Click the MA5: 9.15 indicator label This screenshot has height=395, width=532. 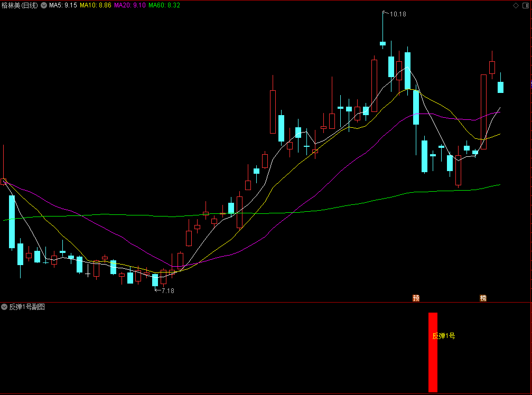[x=63, y=5]
